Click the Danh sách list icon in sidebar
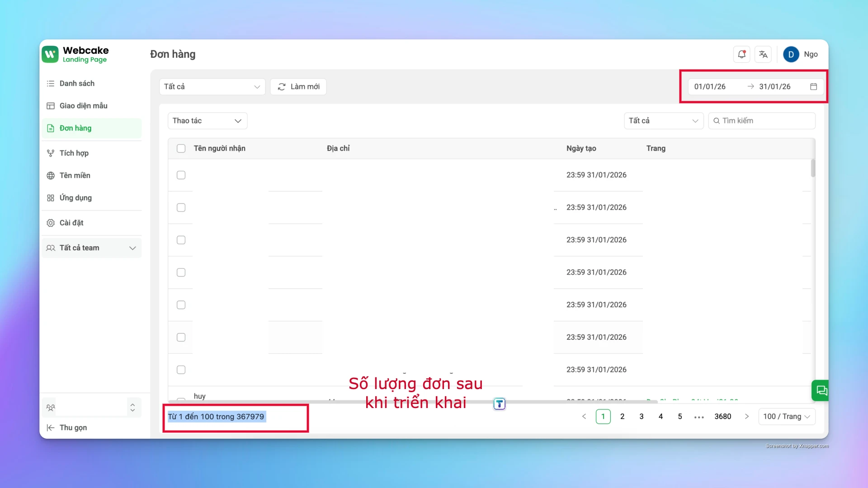This screenshot has width=868, height=488. [x=50, y=83]
